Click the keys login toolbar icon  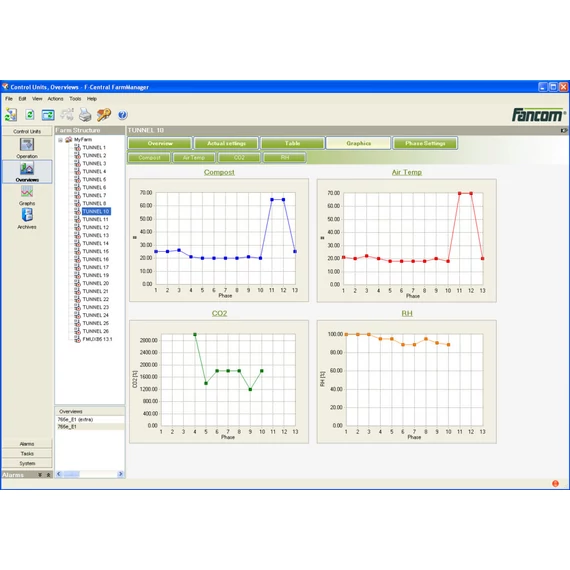tap(104, 115)
